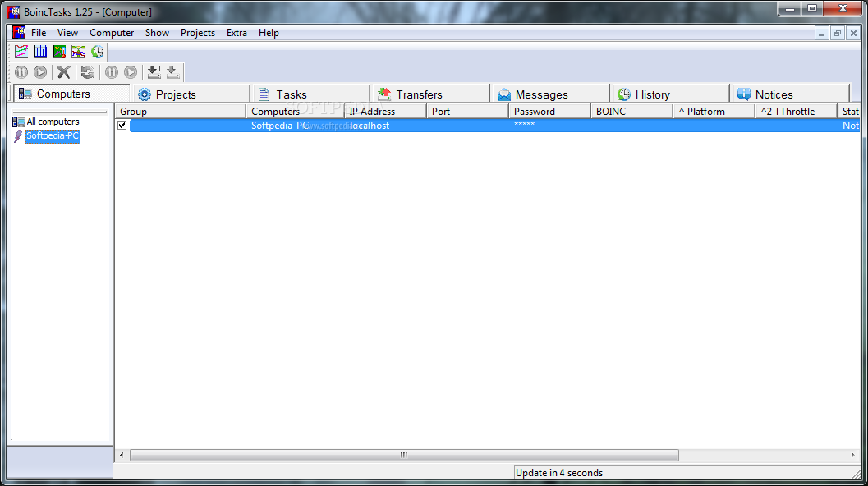Click the masked password ***** cell
The width and height of the screenshot is (868, 486).
[x=524, y=125]
